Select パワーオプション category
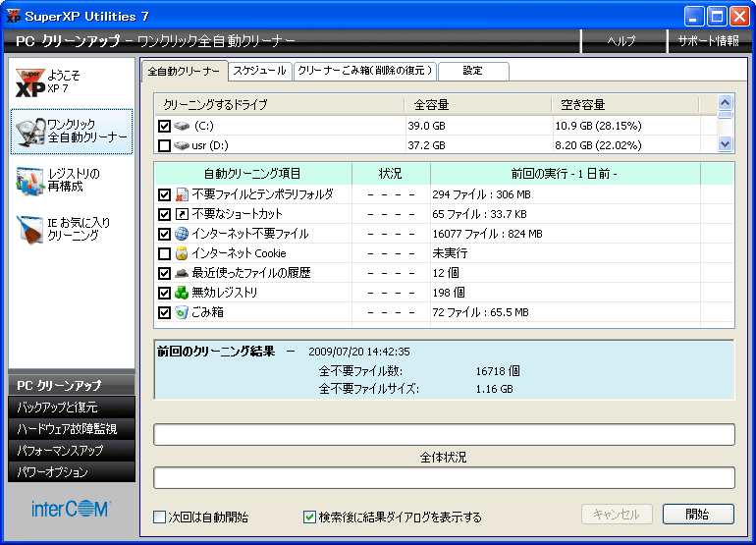The height and width of the screenshot is (545, 756). pyautogui.click(x=72, y=471)
